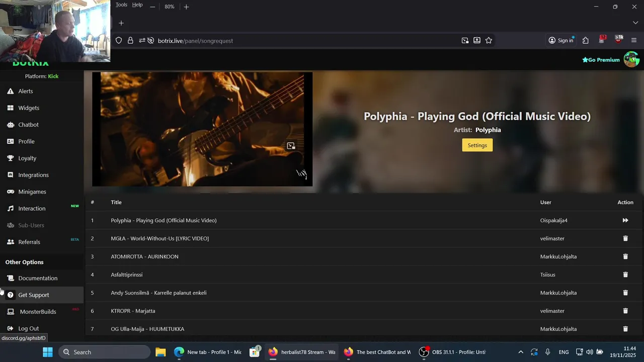
Task: Click the taskbar Search box
Action: (105, 352)
